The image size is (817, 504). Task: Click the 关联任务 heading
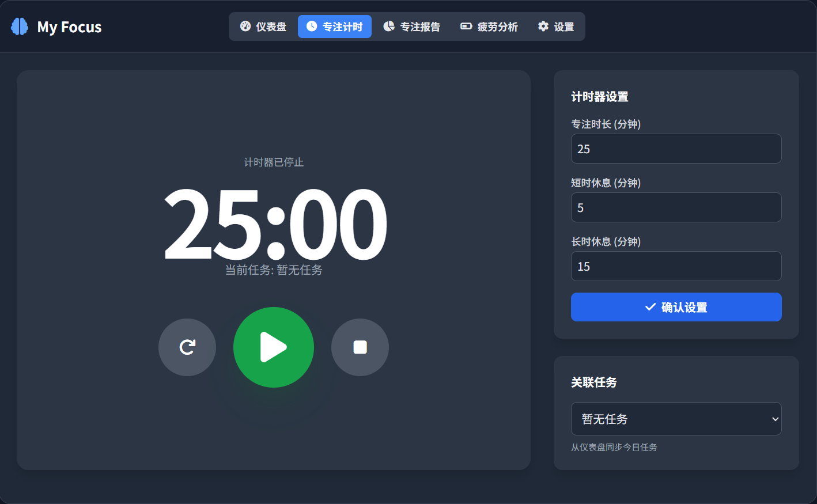coord(594,382)
